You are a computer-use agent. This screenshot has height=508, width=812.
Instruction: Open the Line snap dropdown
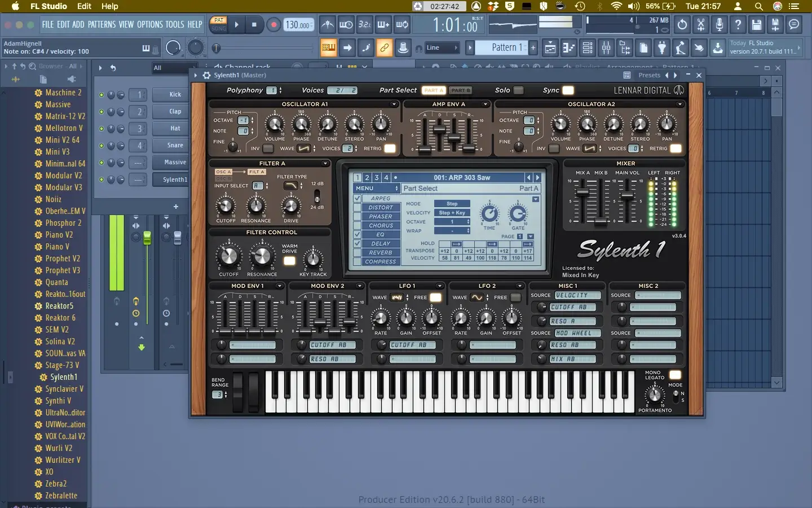pyautogui.click(x=442, y=48)
